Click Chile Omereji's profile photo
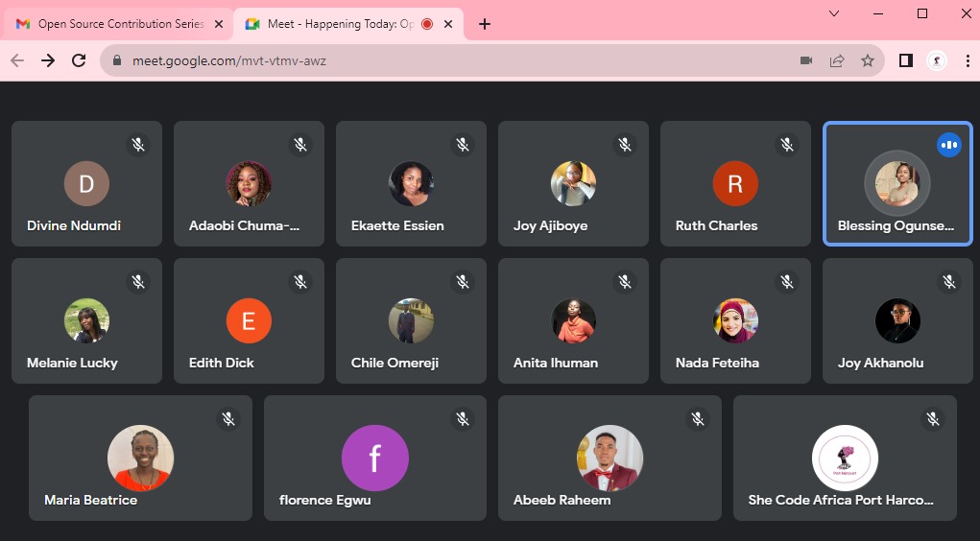Screen dimensions: 980x541 coord(411,320)
